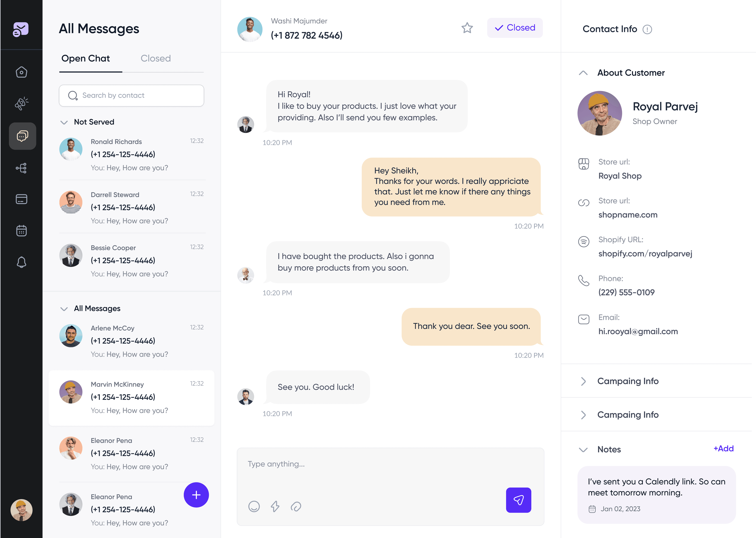
Task: Star the Washi Majumder conversation
Action: [x=467, y=28]
